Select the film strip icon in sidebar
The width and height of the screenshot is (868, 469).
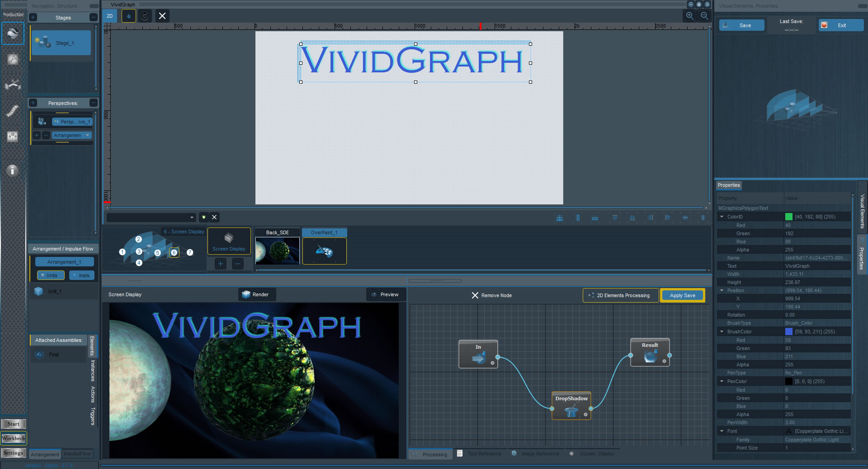click(x=12, y=111)
